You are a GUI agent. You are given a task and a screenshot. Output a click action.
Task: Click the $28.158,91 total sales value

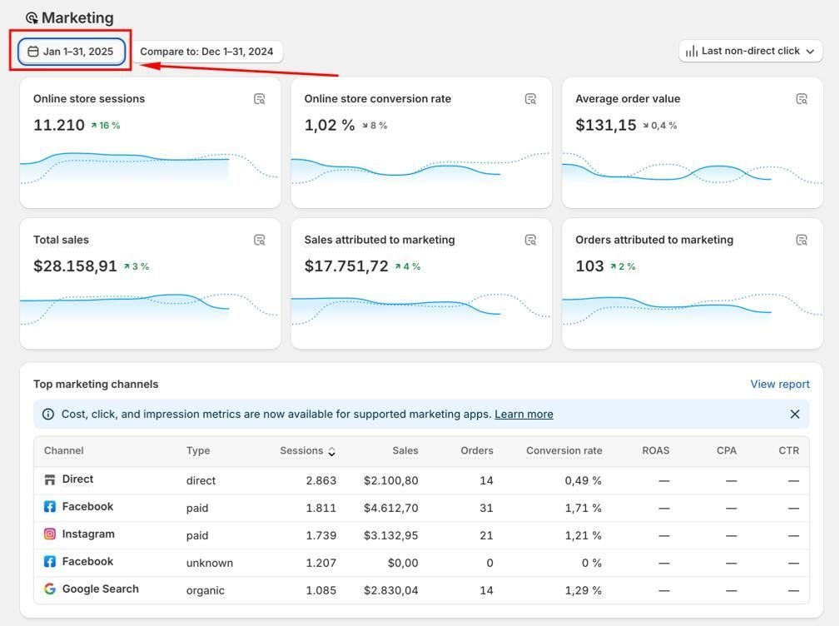(x=75, y=266)
